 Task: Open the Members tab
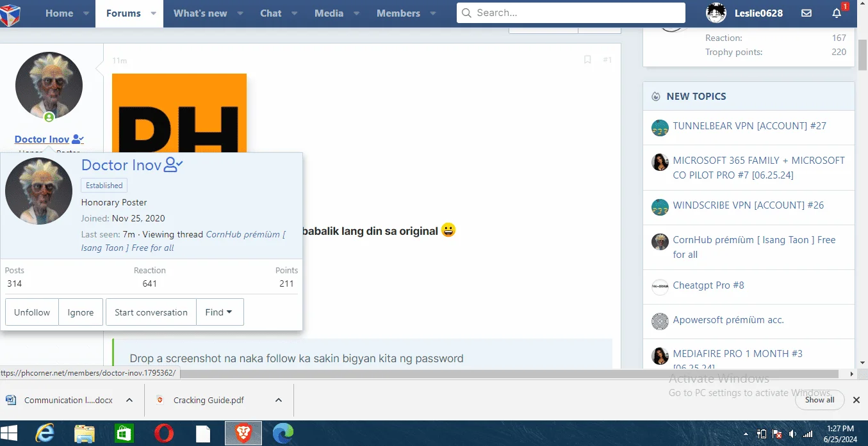pos(398,13)
